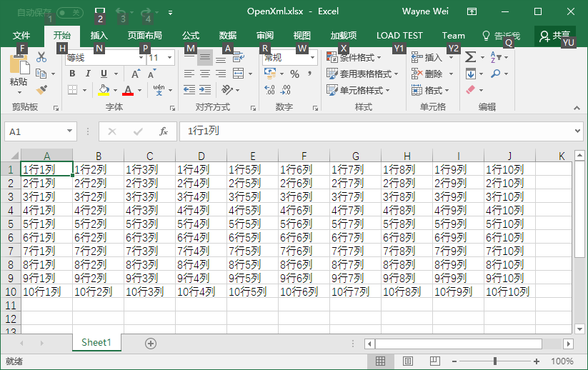
Task: Open 套用表格格式 dropdown
Action: 362,74
